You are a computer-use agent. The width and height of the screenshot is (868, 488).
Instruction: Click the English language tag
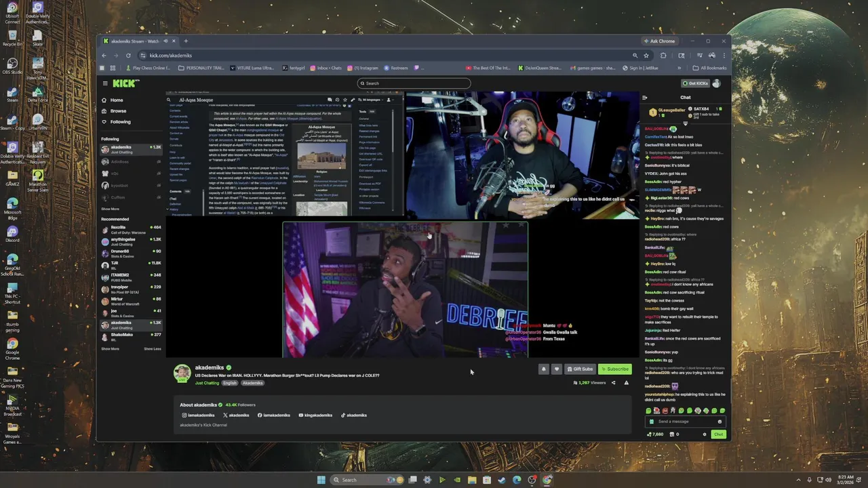230,383
